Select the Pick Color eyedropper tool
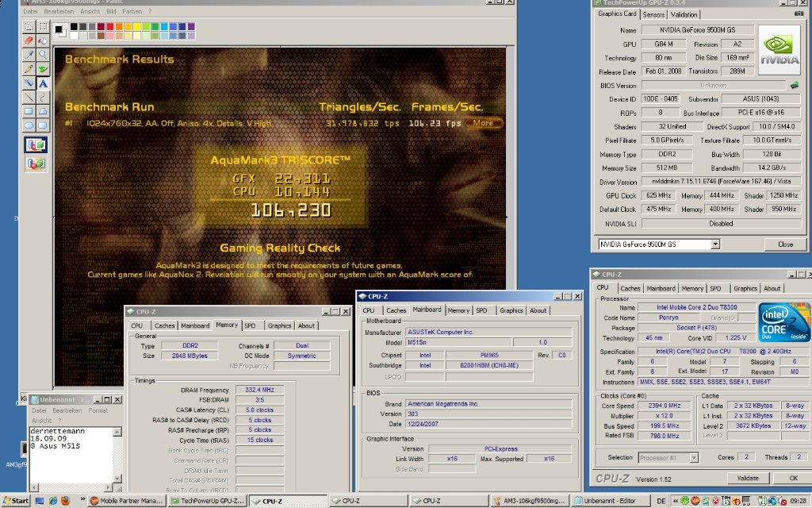The width and height of the screenshot is (812, 508). pyautogui.click(x=29, y=55)
